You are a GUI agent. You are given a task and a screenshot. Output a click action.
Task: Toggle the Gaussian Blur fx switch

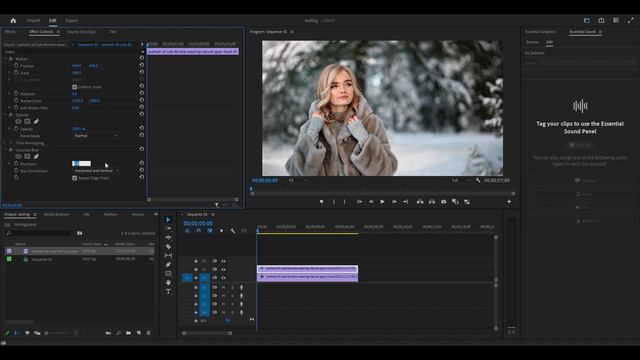tap(11, 150)
